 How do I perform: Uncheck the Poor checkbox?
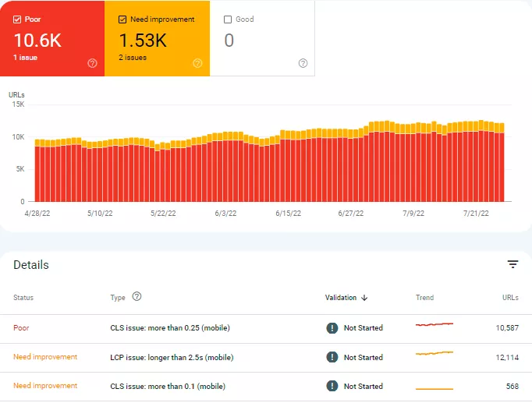(x=17, y=19)
